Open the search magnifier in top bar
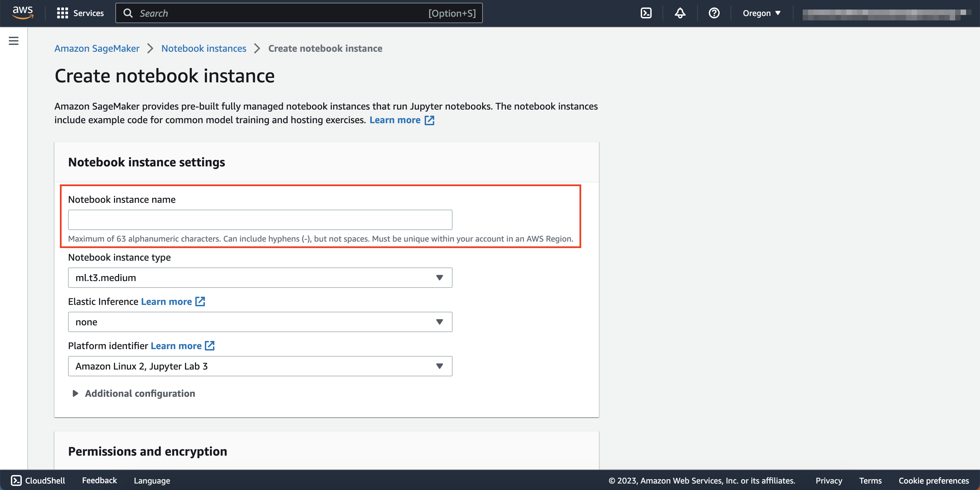The height and width of the screenshot is (490, 980). 128,13
